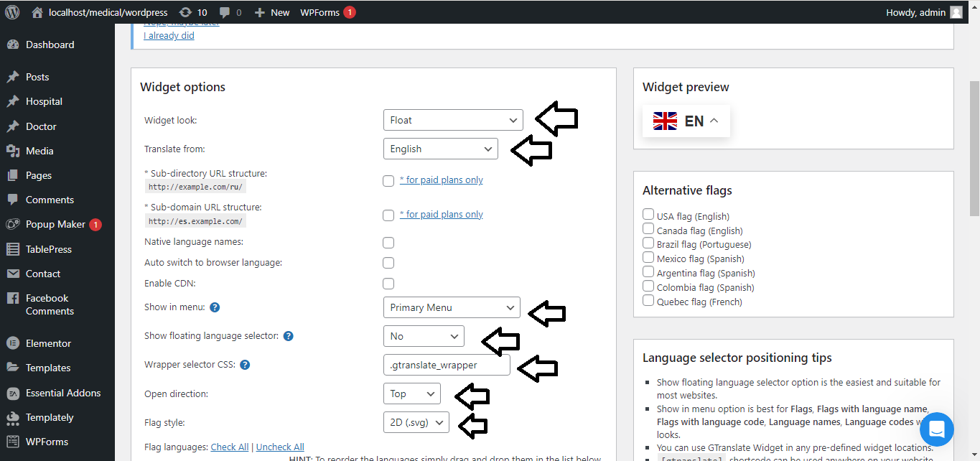Expand the Translate from language dropdown
This screenshot has width=980, height=461.
click(440, 149)
